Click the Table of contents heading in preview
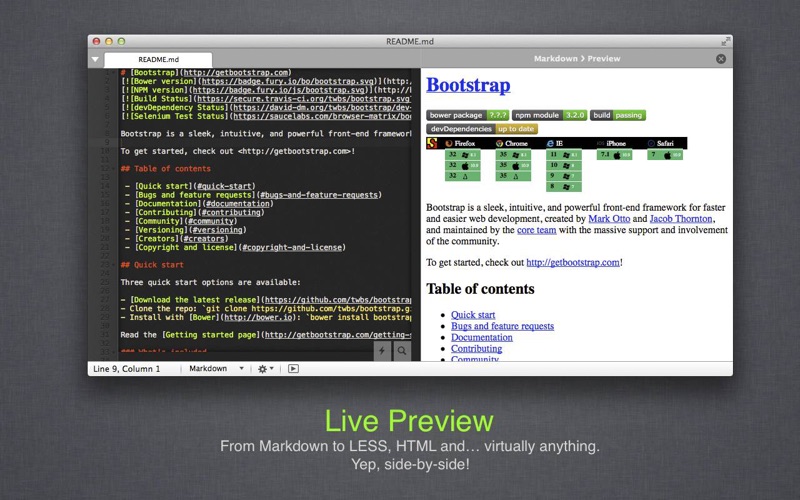This screenshot has width=800, height=500. point(480,289)
